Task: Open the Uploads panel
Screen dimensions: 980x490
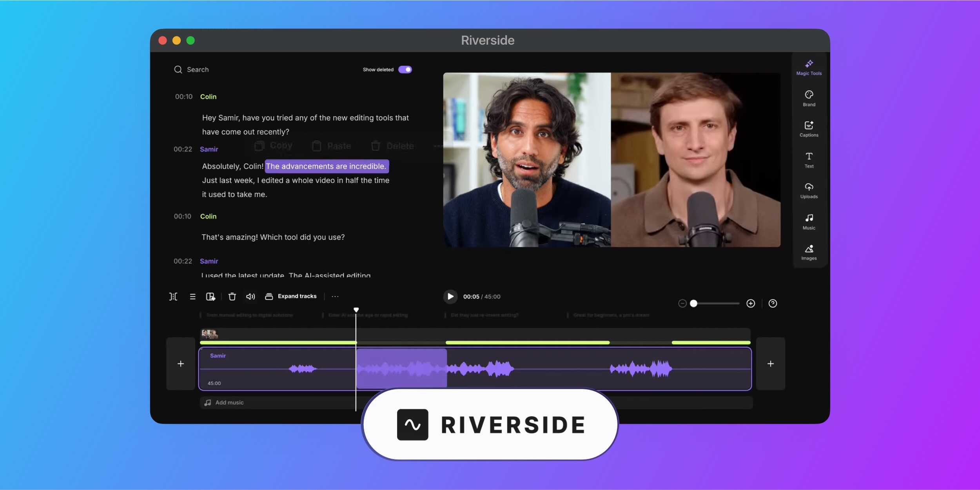Action: [809, 191]
